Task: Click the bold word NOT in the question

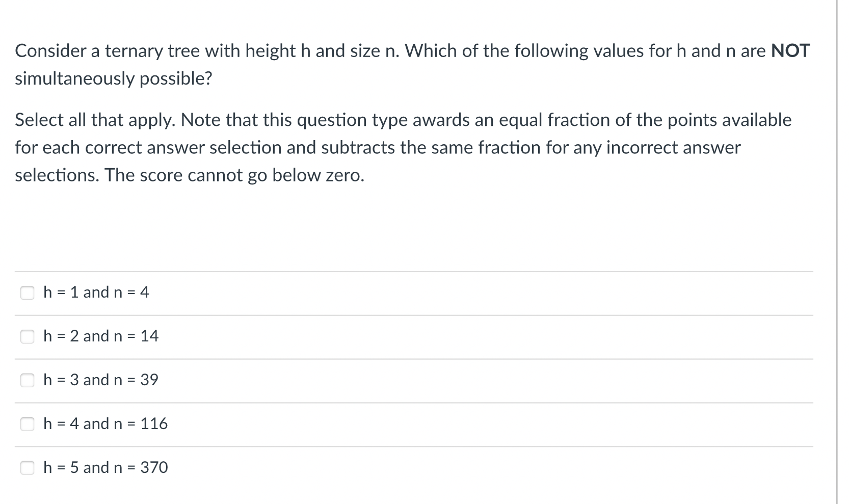Action: tap(790, 50)
